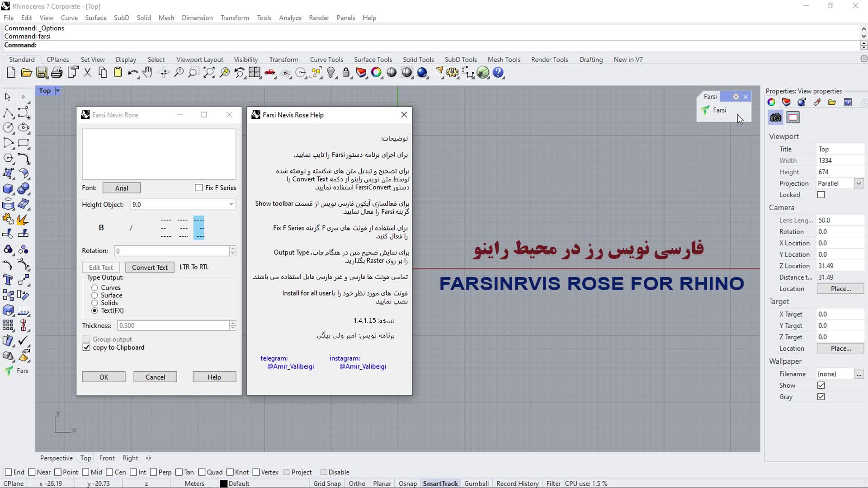Open the telegram @Amir_Valibeigi link
Viewport: 868px width, 488px height.
[x=290, y=366]
